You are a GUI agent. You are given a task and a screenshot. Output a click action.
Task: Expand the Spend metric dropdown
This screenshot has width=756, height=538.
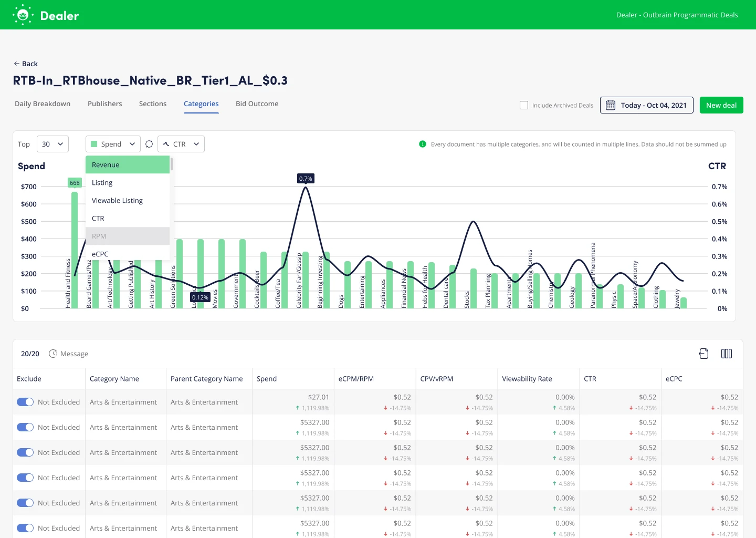click(x=113, y=144)
